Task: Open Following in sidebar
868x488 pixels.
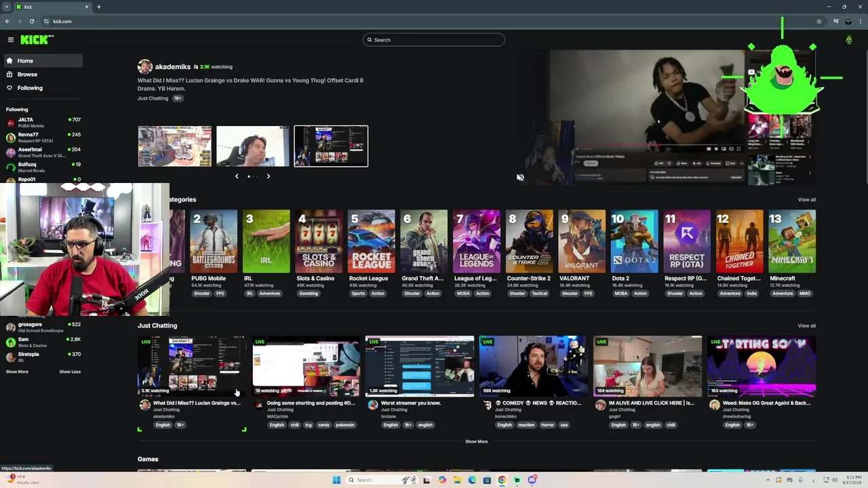Action: tap(42, 88)
